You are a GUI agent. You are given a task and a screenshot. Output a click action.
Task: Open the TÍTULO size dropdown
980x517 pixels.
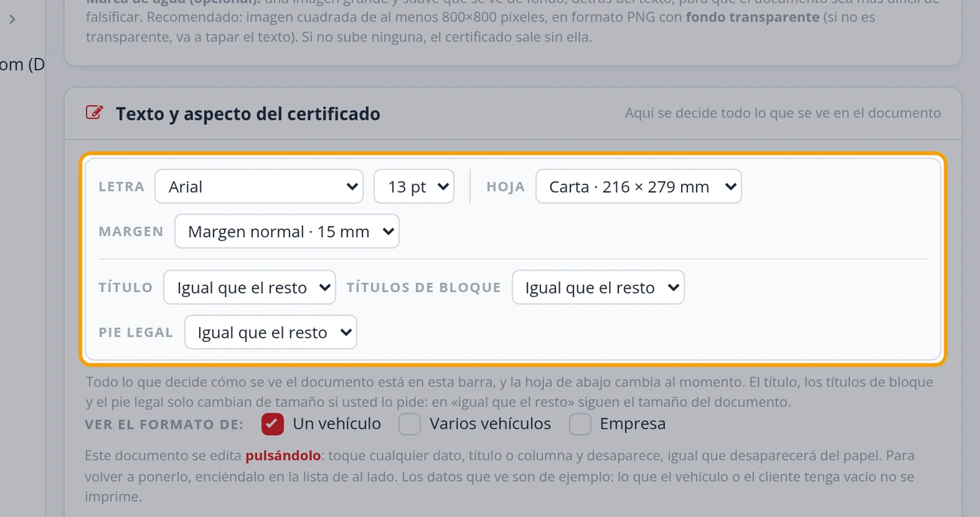click(249, 287)
